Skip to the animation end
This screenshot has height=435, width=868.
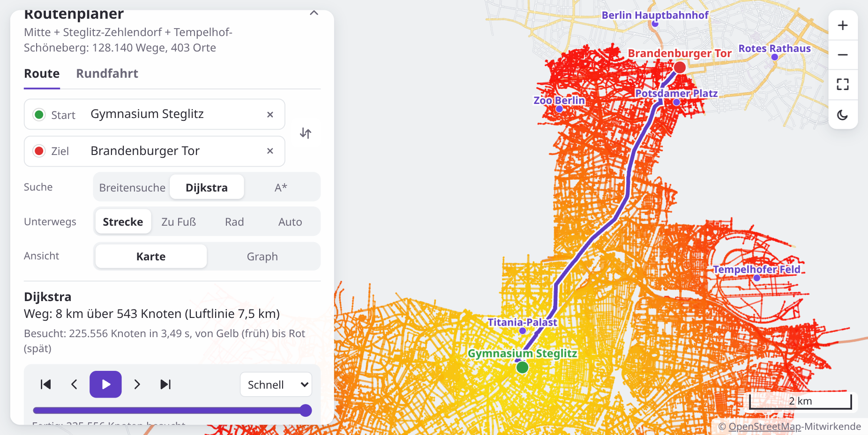click(165, 384)
